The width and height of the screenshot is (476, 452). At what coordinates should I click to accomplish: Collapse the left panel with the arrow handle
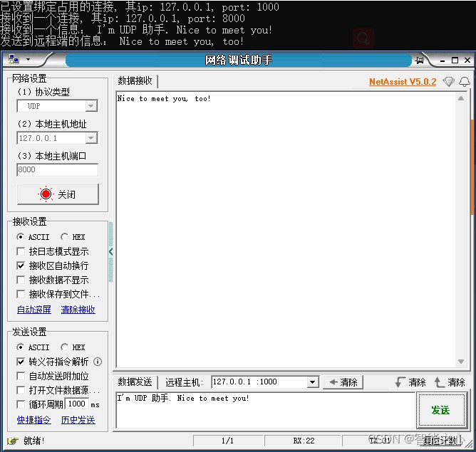tap(110, 251)
